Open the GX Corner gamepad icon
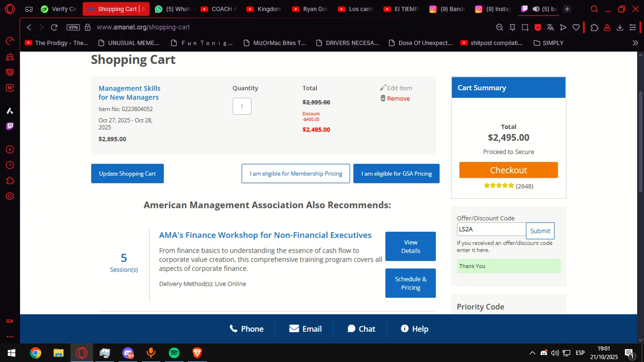 [x=29, y=9]
